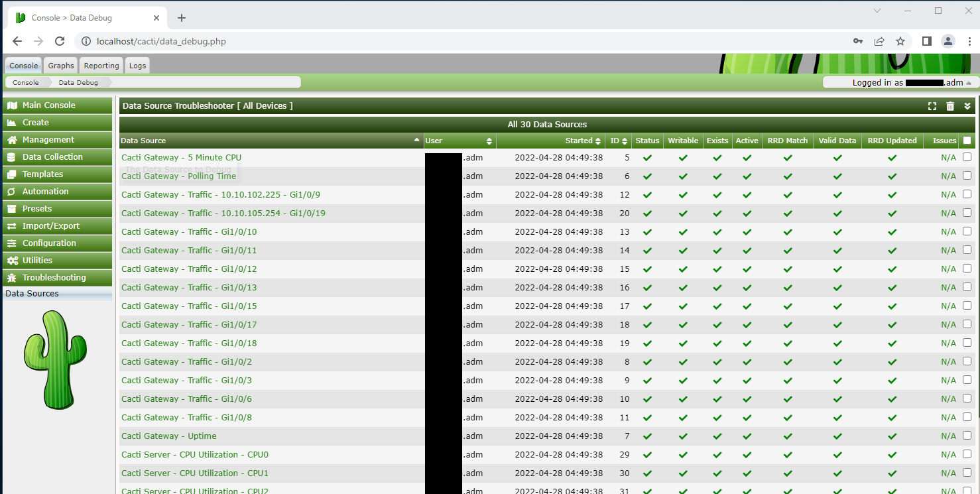Viewport: 980px width, 494px height.
Task: Open Cacti Gateway - Polling Time link
Action: click(178, 176)
